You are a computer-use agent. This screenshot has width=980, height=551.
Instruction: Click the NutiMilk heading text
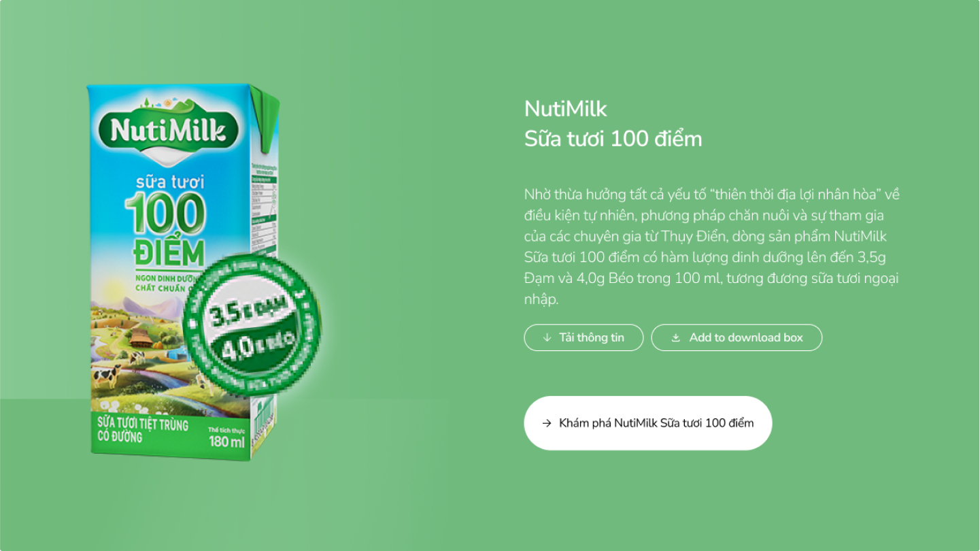click(x=566, y=108)
